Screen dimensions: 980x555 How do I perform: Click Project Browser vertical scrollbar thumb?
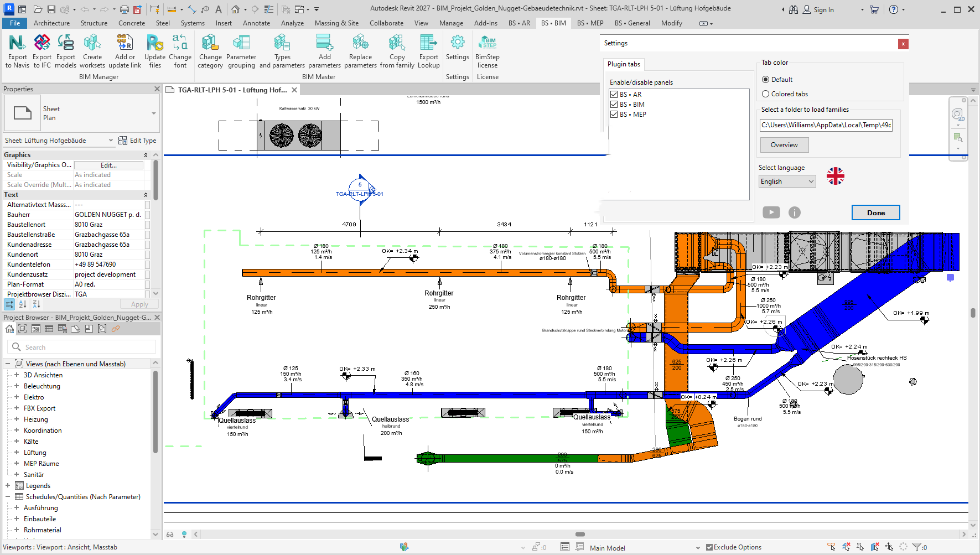(155, 412)
